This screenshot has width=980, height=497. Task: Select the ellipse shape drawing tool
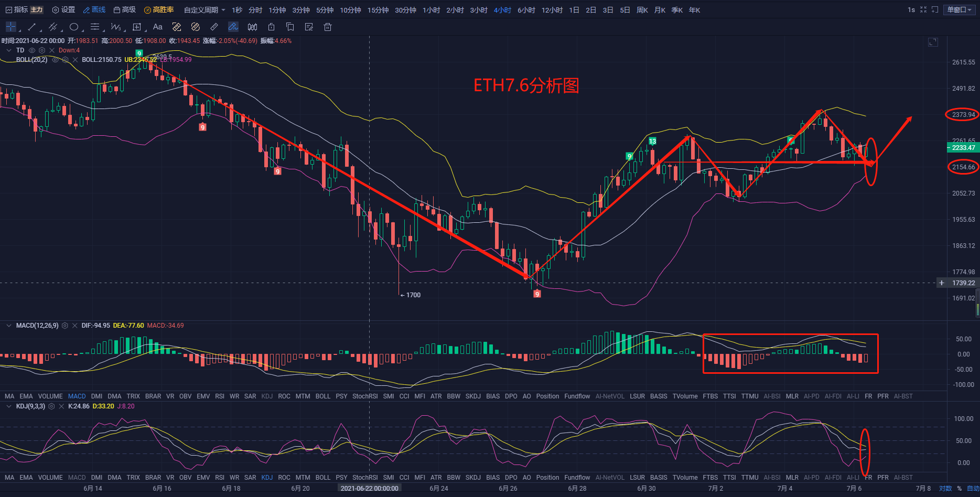pyautogui.click(x=74, y=27)
